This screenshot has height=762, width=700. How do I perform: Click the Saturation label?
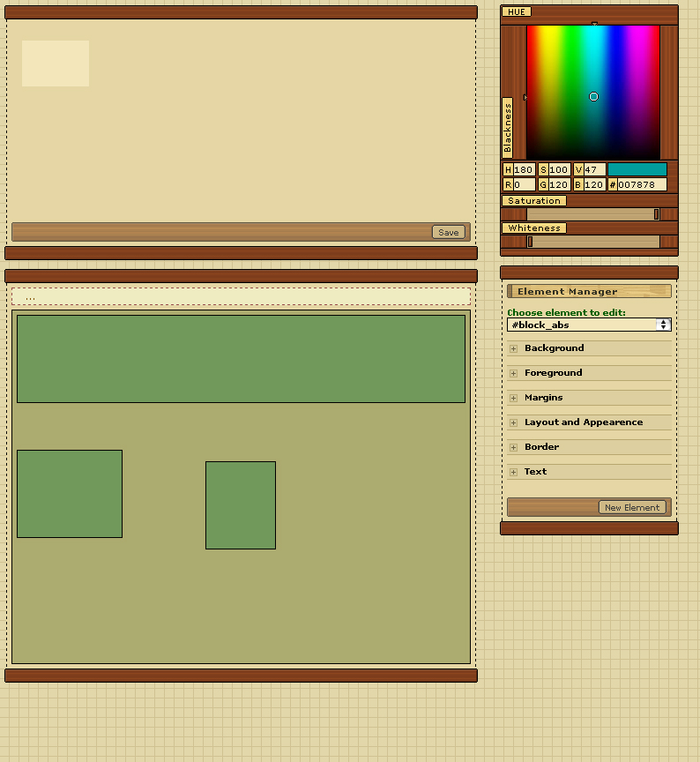[534, 201]
